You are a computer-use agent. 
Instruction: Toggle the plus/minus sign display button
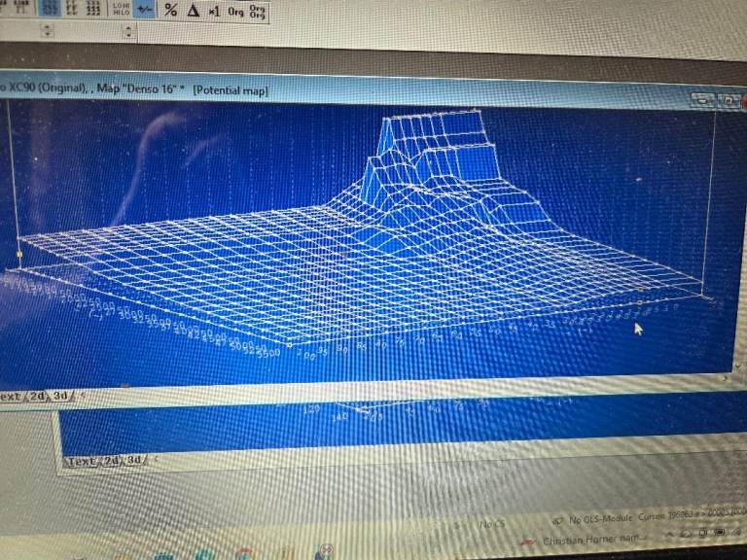tap(144, 10)
